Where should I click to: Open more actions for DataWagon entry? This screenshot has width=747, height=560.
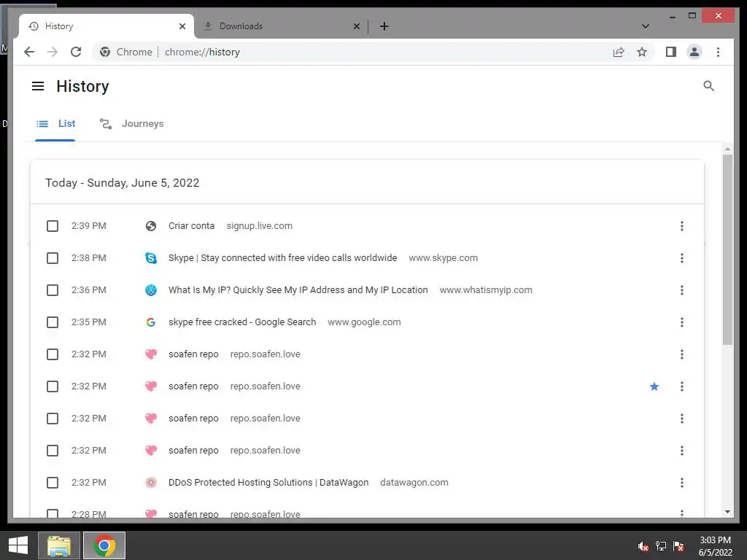tap(682, 483)
